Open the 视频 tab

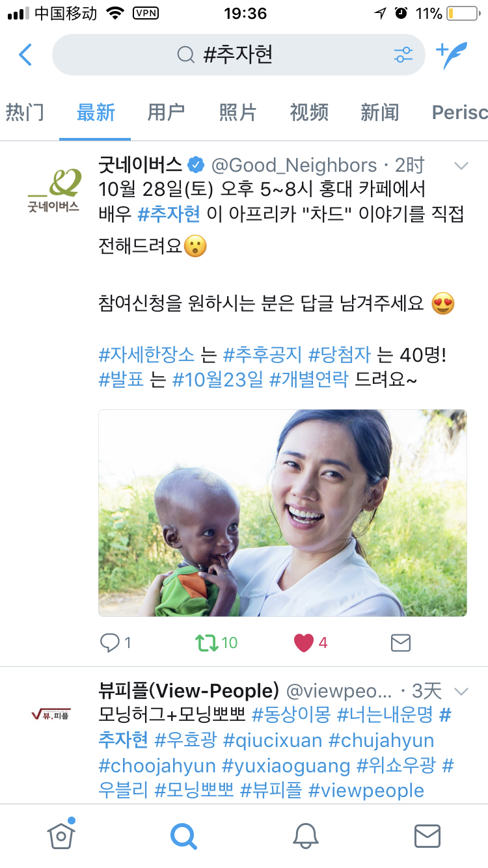[309, 112]
